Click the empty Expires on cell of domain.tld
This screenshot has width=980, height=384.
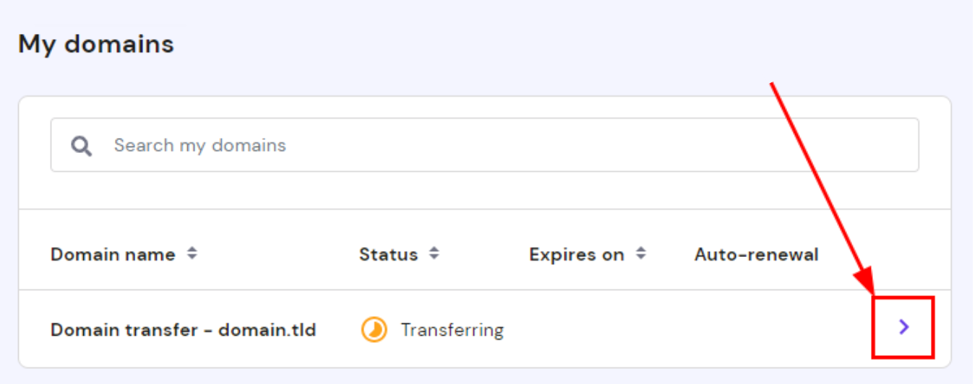pyautogui.click(x=587, y=330)
